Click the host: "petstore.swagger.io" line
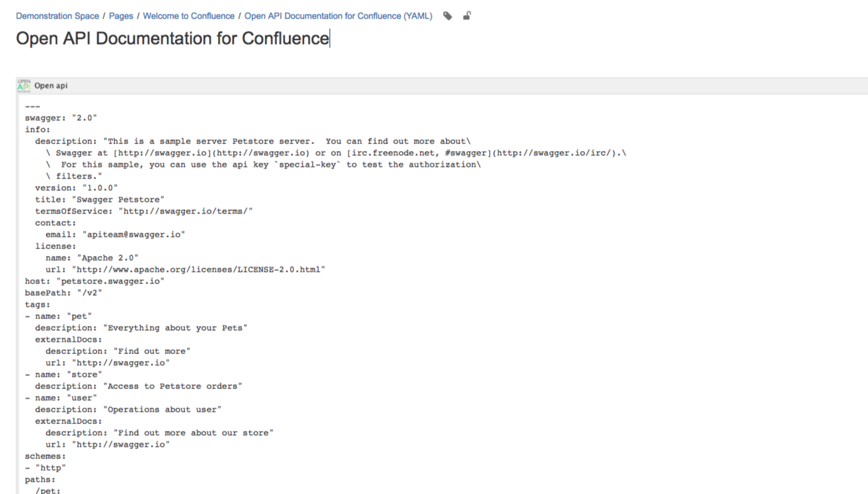This screenshot has height=494, width=868. (x=95, y=281)
